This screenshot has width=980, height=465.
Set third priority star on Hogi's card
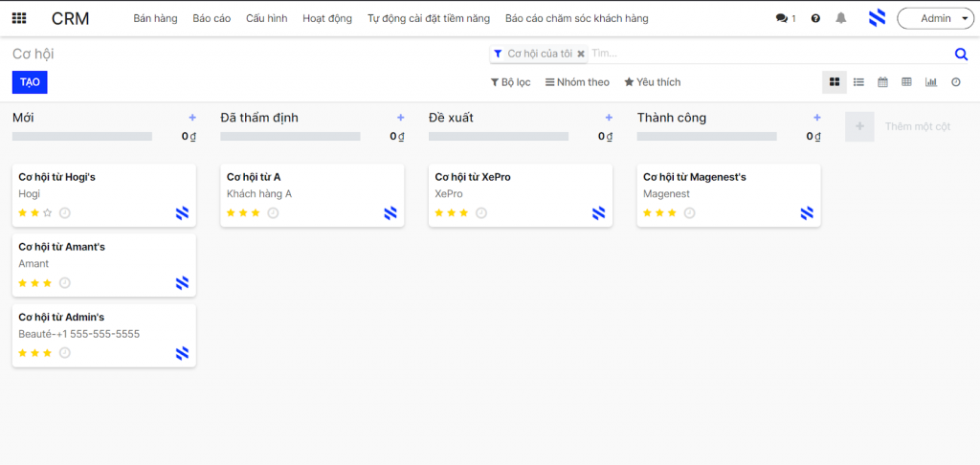coord(47,213)
